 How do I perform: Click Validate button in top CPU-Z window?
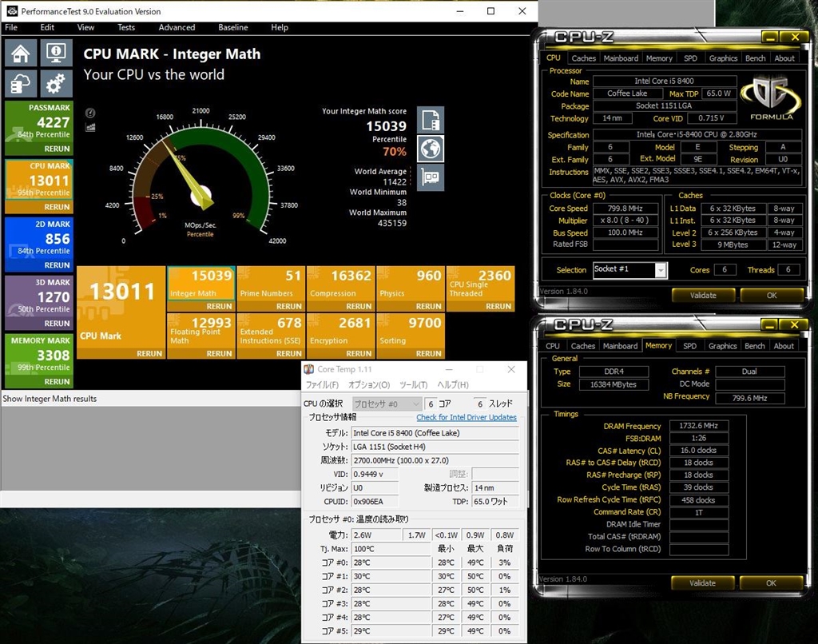(702, 295)
